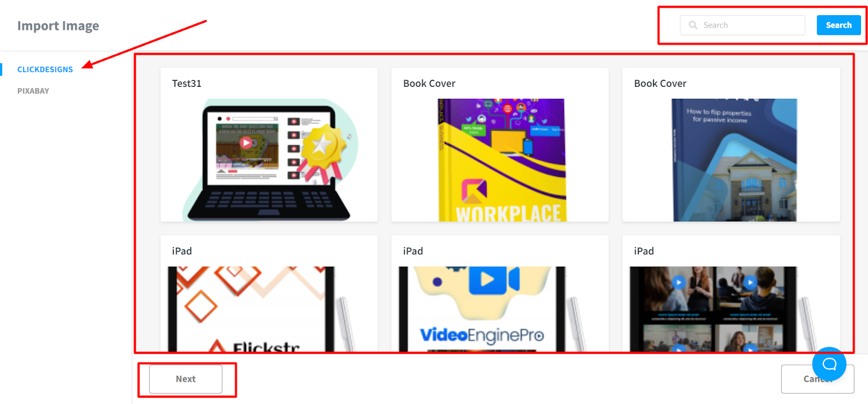Image resolution: width=868 pixels, height=404 pixels.
Task: Click the Cancel button
Action: click(818, 379)
